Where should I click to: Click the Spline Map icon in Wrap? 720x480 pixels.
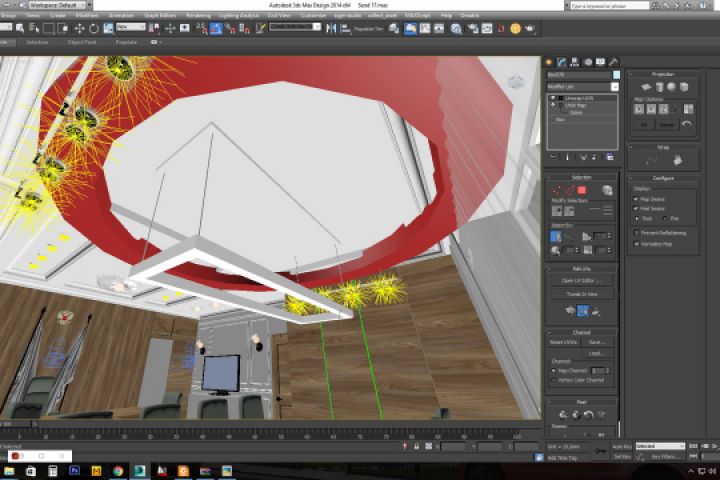coord(651,160)
